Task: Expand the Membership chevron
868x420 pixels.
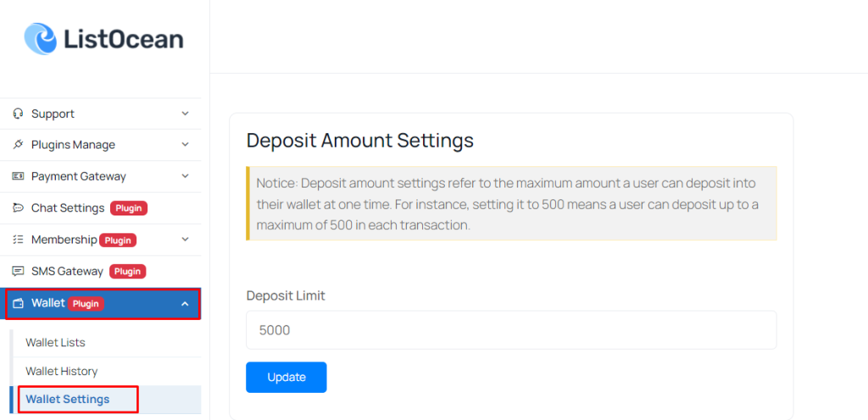Action: pos(185,239)
